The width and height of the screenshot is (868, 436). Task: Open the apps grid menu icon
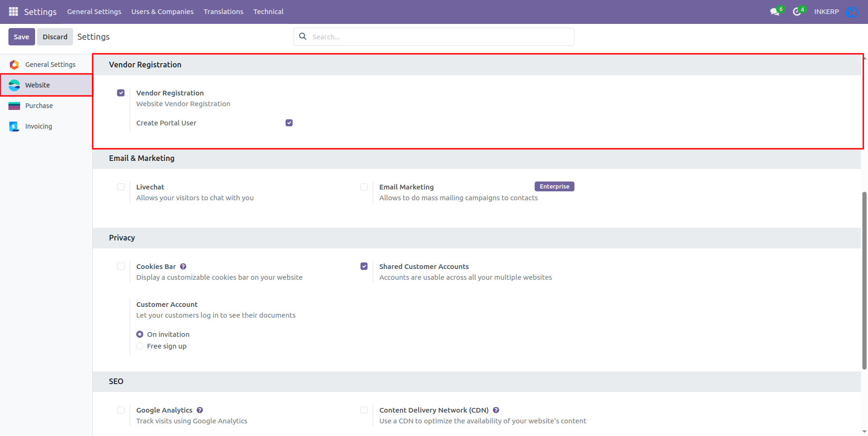14,11
